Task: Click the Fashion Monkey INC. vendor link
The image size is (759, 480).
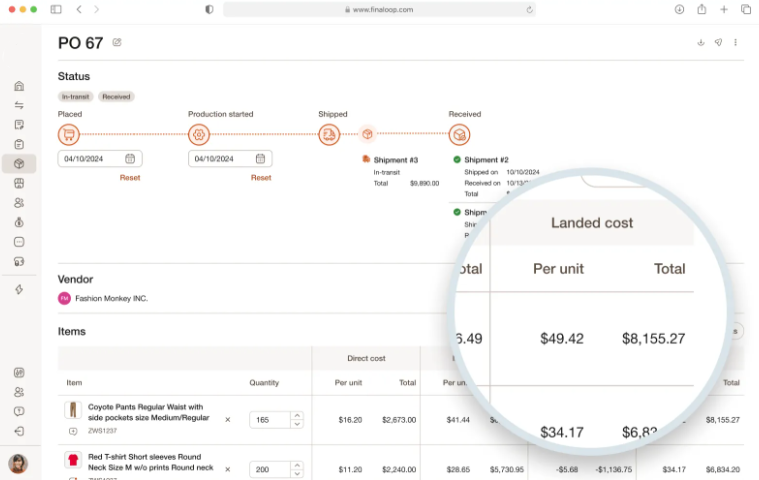Action: tap(111, 298)
